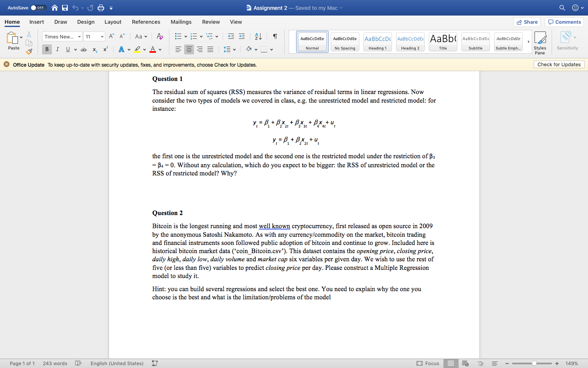
Task: Select the Format Painter icon
Action: click(29, 52)
